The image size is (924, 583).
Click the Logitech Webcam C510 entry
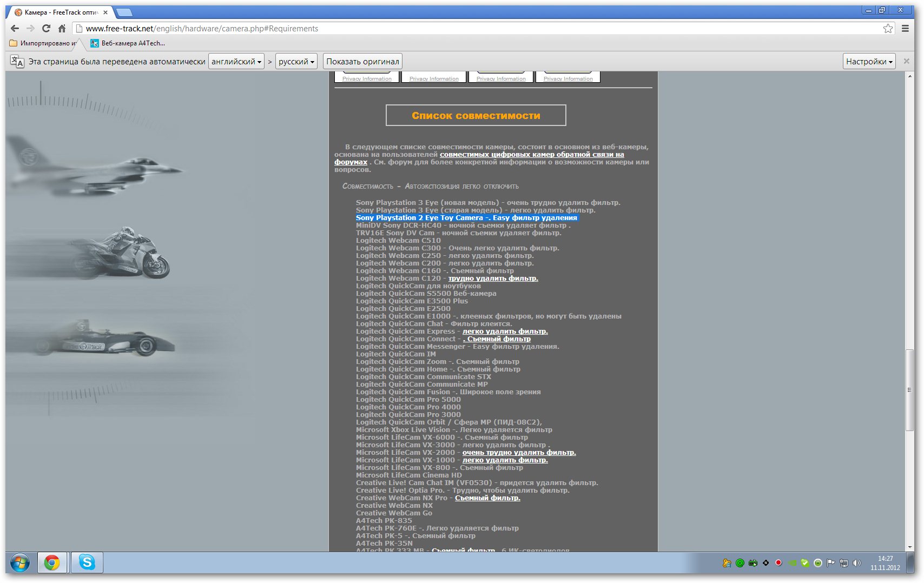click(398, 241)
